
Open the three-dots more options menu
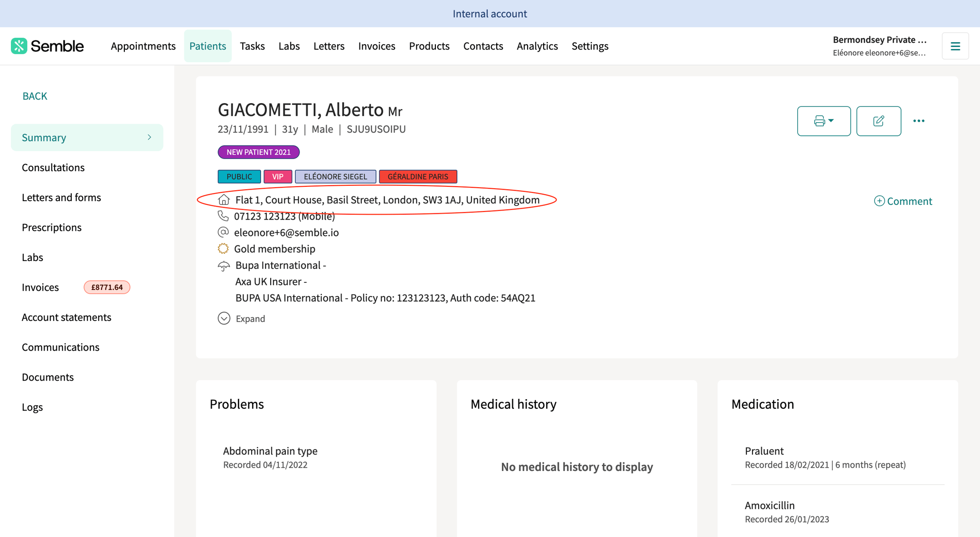(x=919, y=121)
